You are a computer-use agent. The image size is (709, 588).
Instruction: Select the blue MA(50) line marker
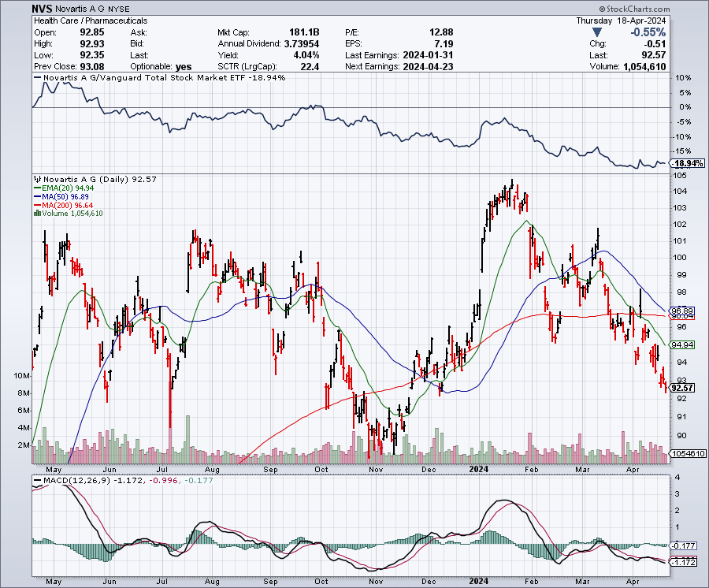point(37,196)
